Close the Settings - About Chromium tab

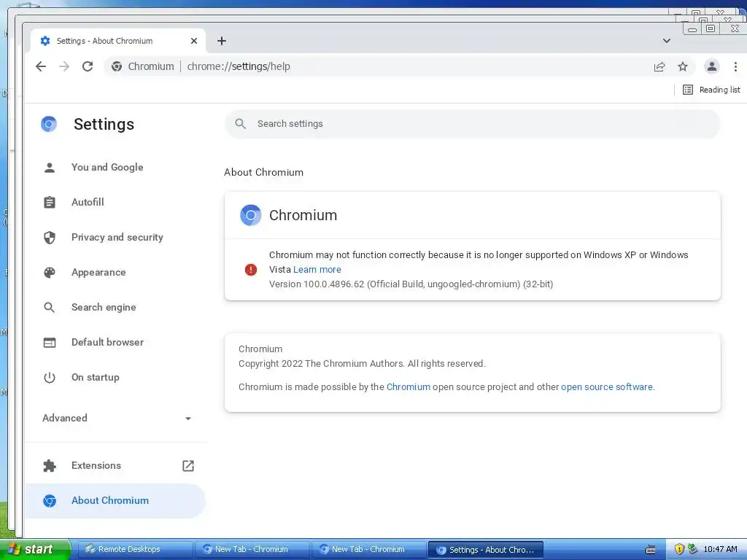[x=194, y=41]
